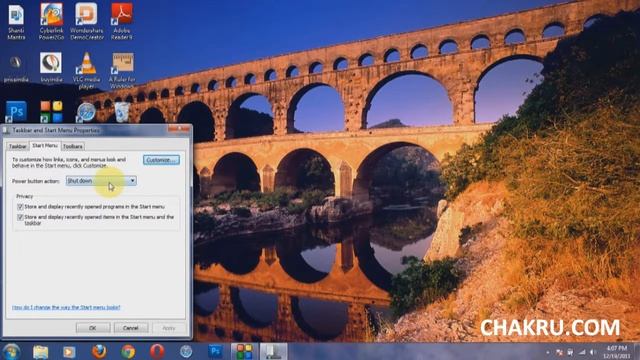Viewport: 640px width, 360px height.
Task: Open Google Chrome from the taskbar
Action: (x=128, y=351)
